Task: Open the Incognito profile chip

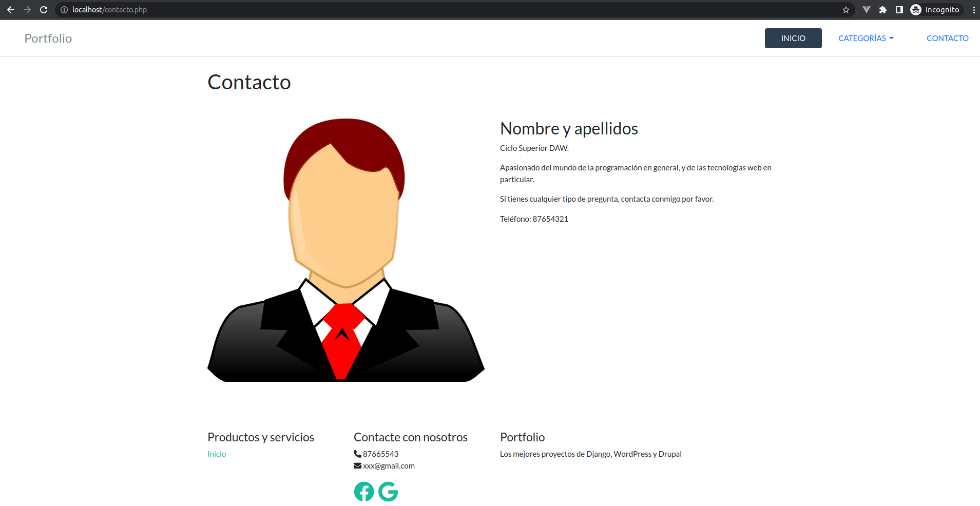Action: click(x=935, y=10)
